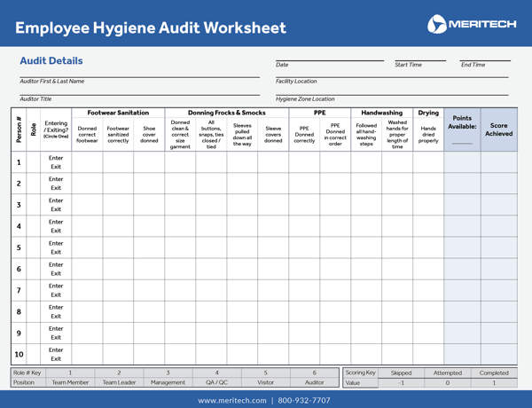This screenshot has width=532, height=408.
Task: Click the 'Handwashing' group header
Action: pyautogui.click(x=381, y=113)
